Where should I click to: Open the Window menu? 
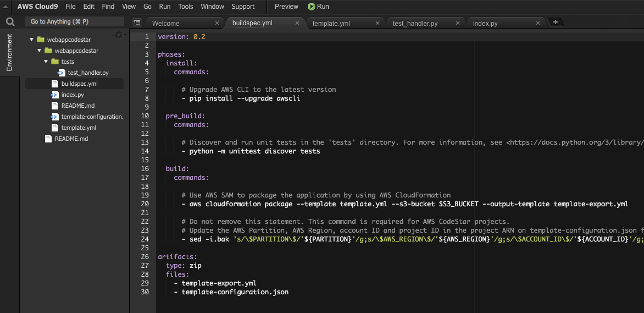(212, 7)
